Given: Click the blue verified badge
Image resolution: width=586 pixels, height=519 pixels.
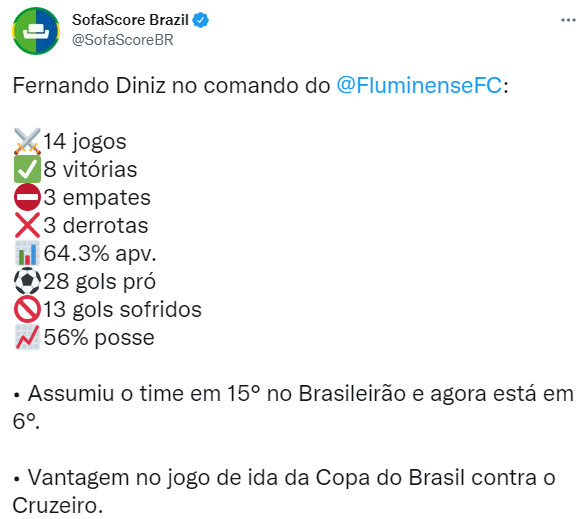Looking at the screenshot, I should coord(201,20).
